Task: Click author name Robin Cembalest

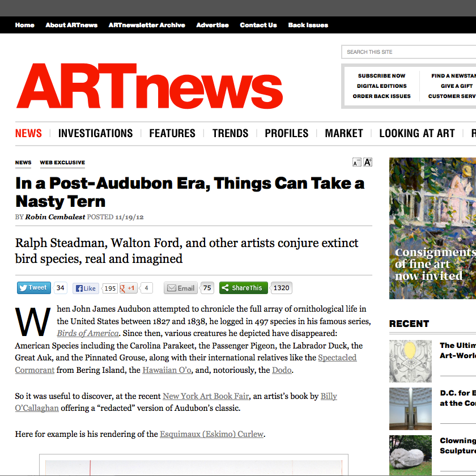Action: 55,217
